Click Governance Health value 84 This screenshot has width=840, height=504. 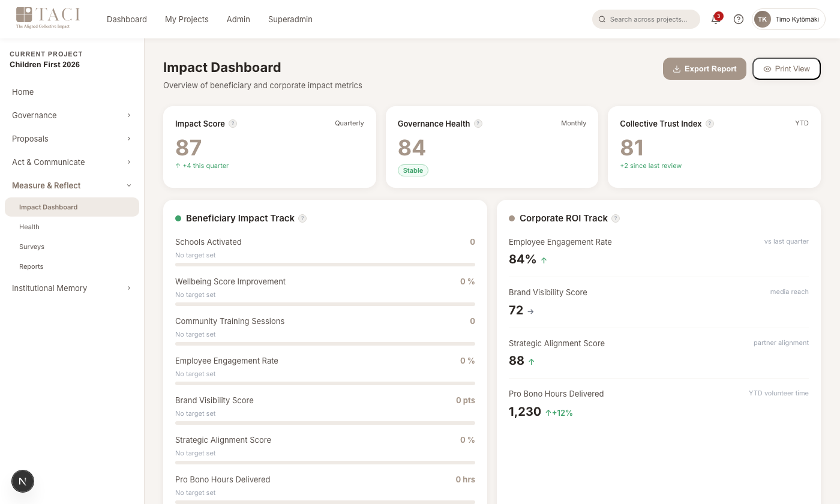(x=412, y=148)
